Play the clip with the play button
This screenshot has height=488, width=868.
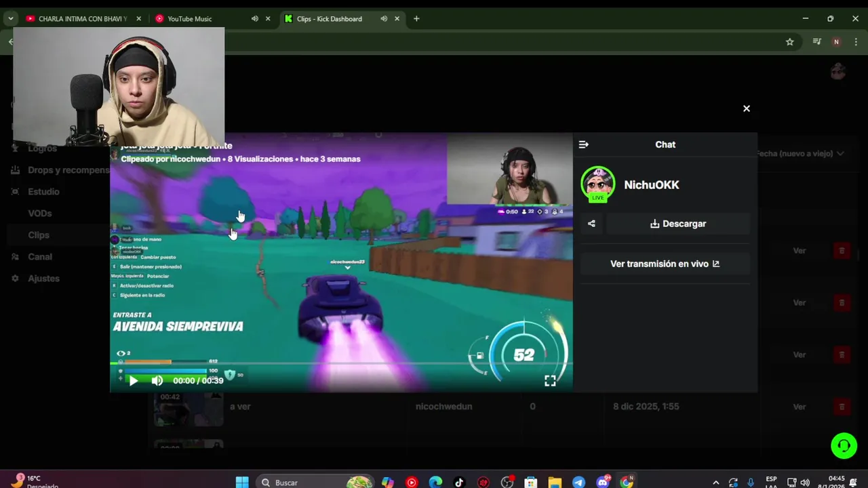click(x=134, y=381)
